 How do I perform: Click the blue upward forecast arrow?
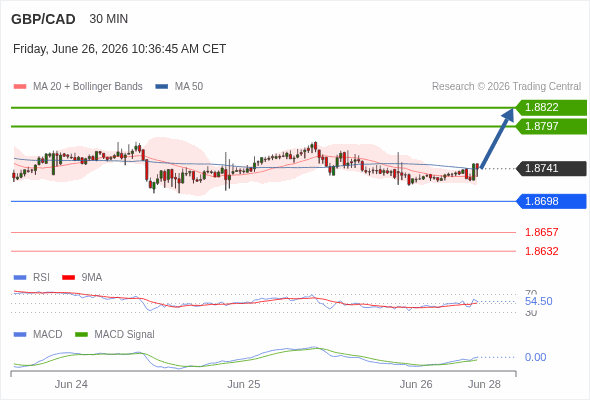coord(497,138)
